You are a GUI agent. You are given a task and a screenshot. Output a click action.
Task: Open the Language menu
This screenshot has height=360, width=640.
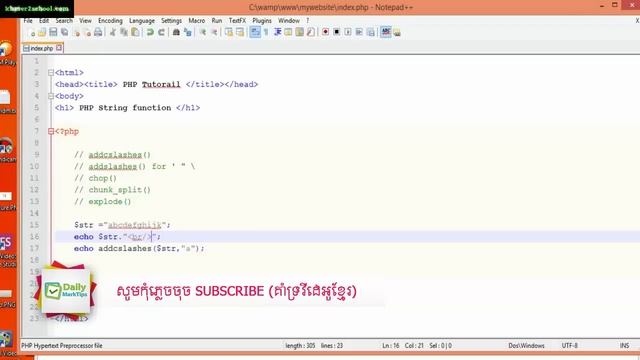pyautogui.click(x=142, y=20)
